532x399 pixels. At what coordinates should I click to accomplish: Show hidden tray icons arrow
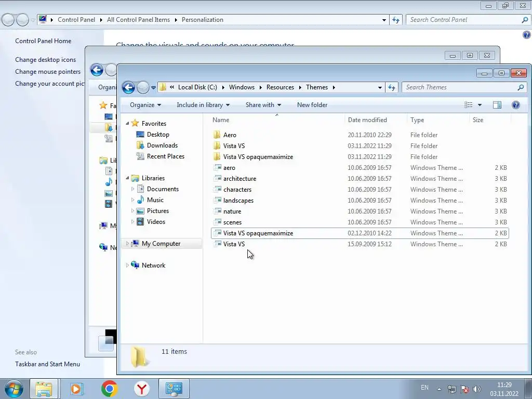pos(439,389)
